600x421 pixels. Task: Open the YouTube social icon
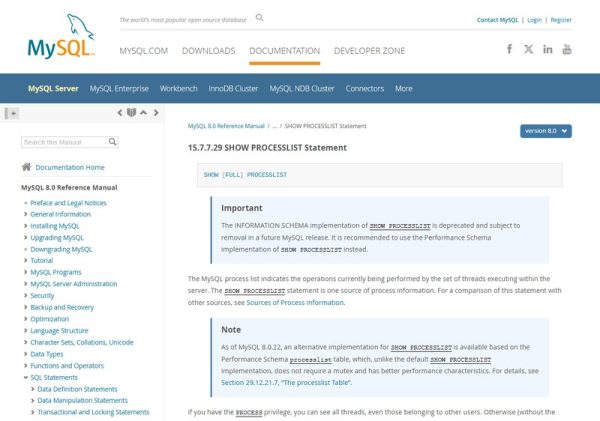pyautogui.click(x=567, y=49)
